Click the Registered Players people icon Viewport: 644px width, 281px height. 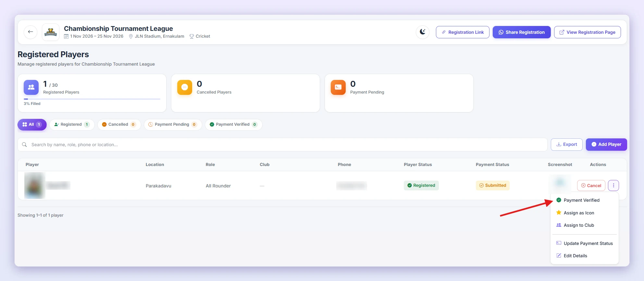31,87
